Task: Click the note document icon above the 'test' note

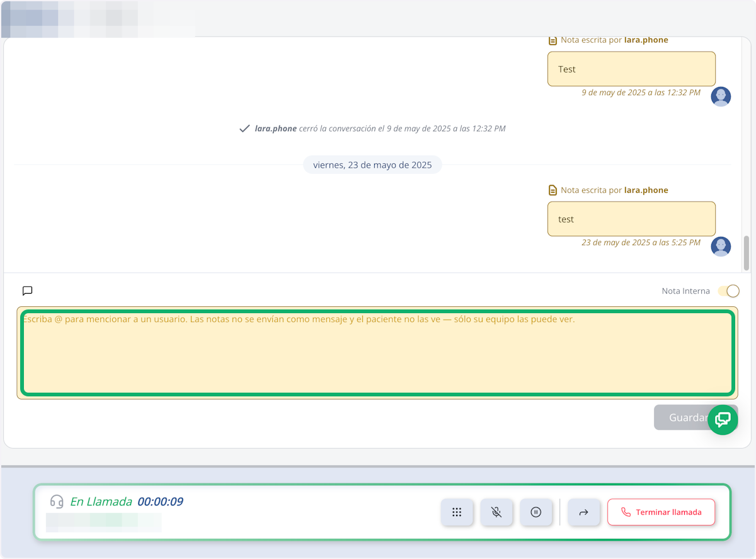Action: pos(553,190)
